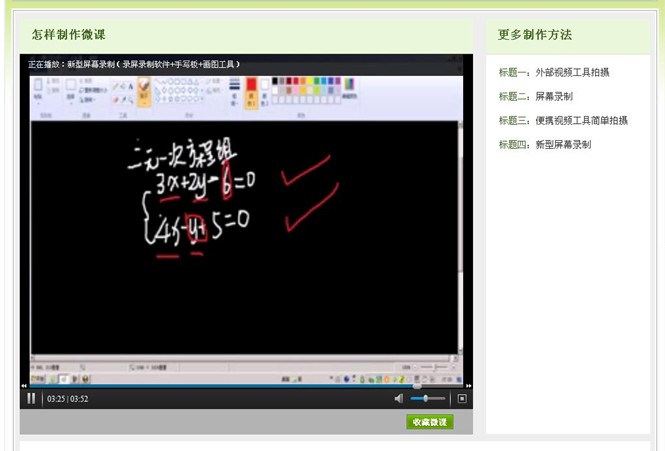Click the white Color 2 swatch
This screenshot has width=665, height=451.
[266, 87]
